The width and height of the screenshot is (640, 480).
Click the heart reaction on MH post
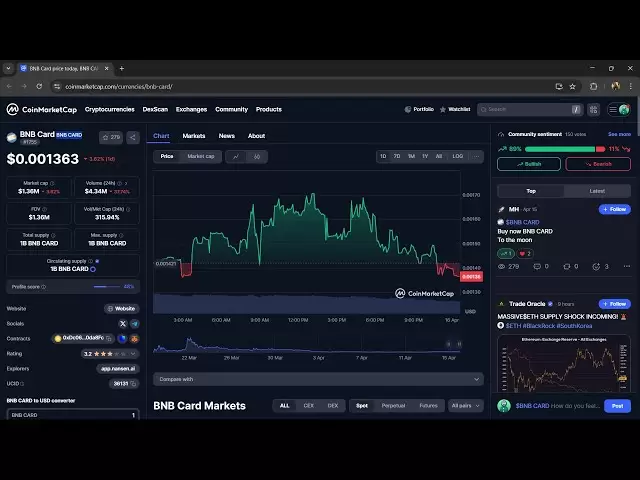point(525,253)
